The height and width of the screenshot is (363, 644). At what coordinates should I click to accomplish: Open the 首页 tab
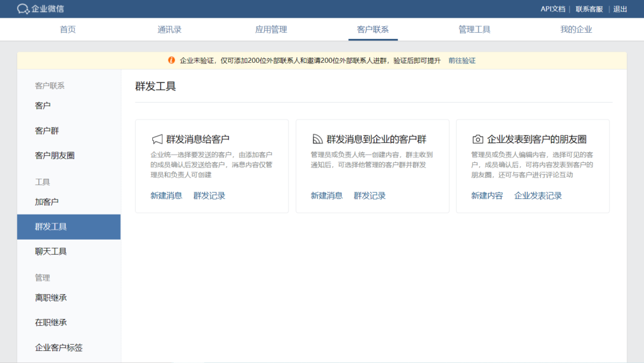(x=68, y=30)
